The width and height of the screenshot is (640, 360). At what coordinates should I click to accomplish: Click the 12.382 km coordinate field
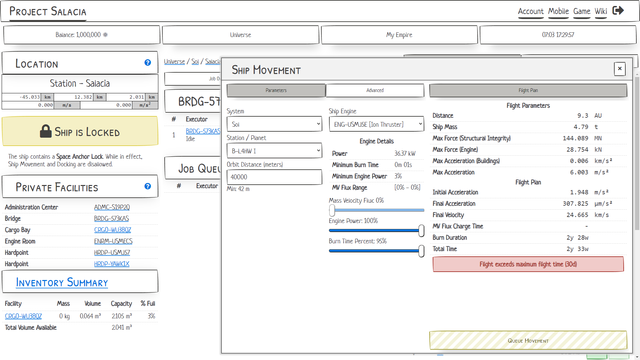pos(80,97)
